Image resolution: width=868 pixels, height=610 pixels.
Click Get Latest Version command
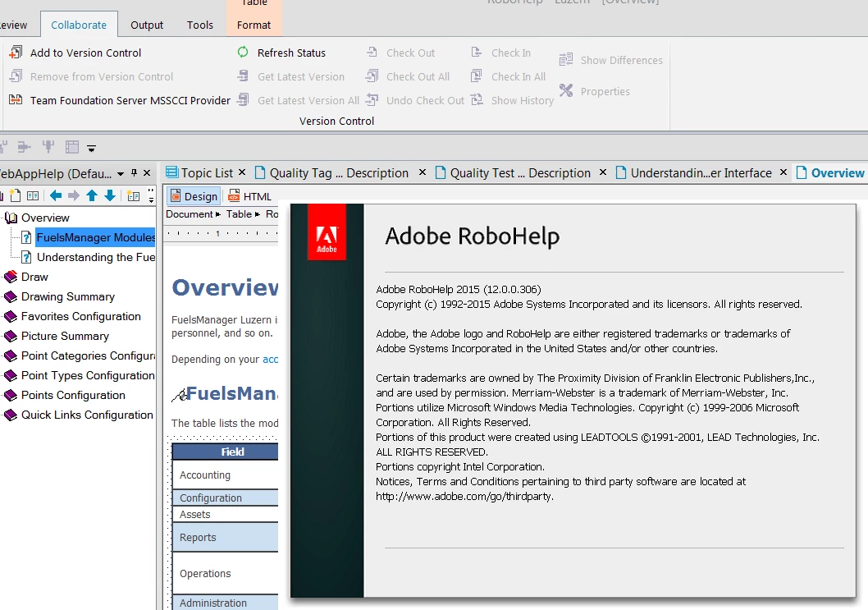290,76
